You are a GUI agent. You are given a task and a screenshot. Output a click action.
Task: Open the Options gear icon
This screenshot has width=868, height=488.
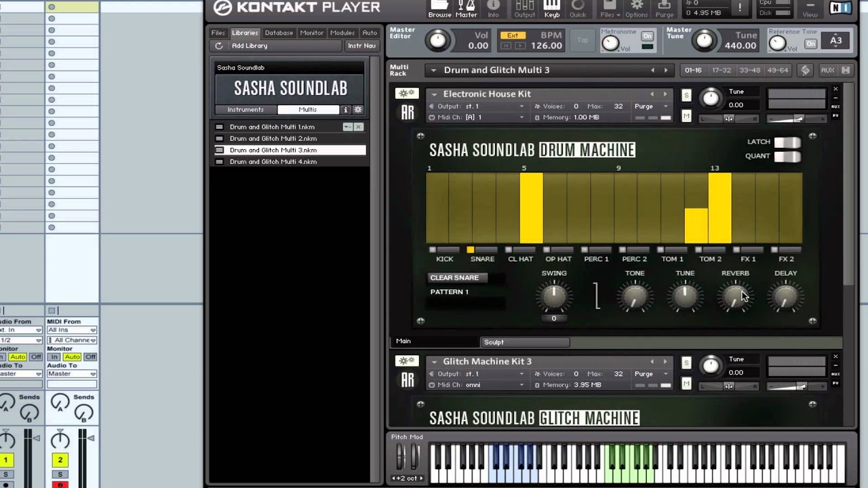pyautogui.click(x=636, y=9)
